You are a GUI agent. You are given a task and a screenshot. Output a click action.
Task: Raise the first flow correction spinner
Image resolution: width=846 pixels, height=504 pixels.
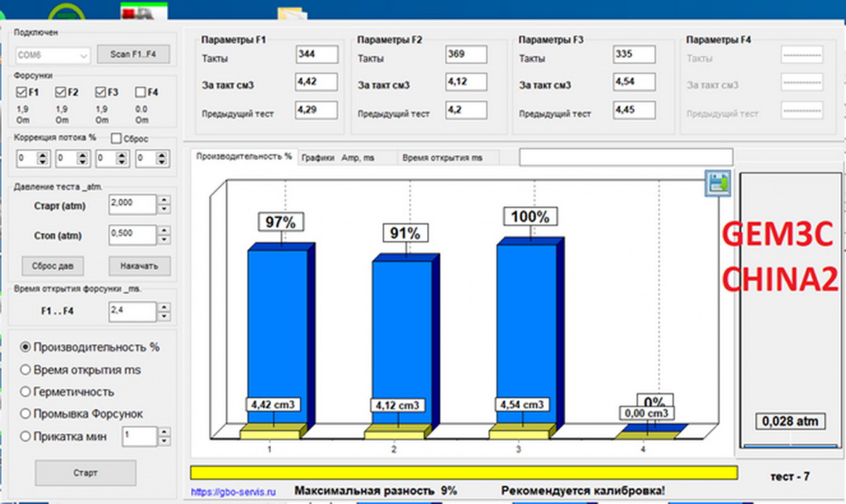click(x=43, y=155)
